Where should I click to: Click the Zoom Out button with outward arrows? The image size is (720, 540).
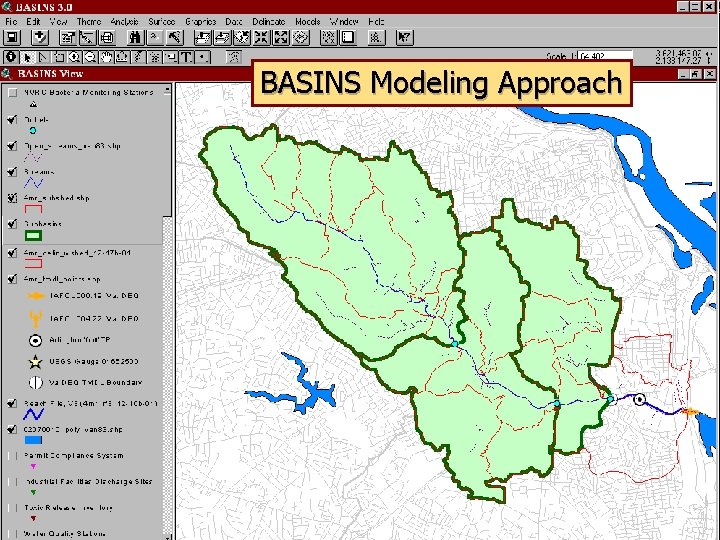(281, 37)
